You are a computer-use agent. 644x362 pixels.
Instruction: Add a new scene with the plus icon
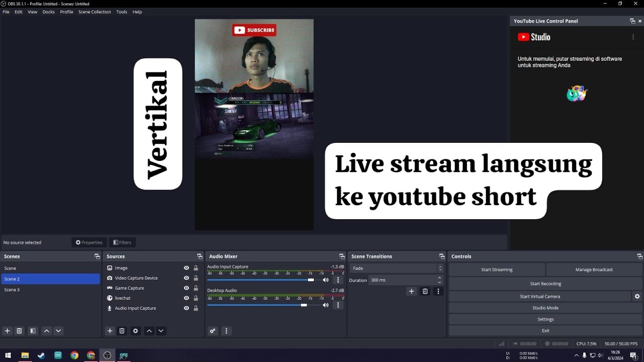[x=7, y=331]
